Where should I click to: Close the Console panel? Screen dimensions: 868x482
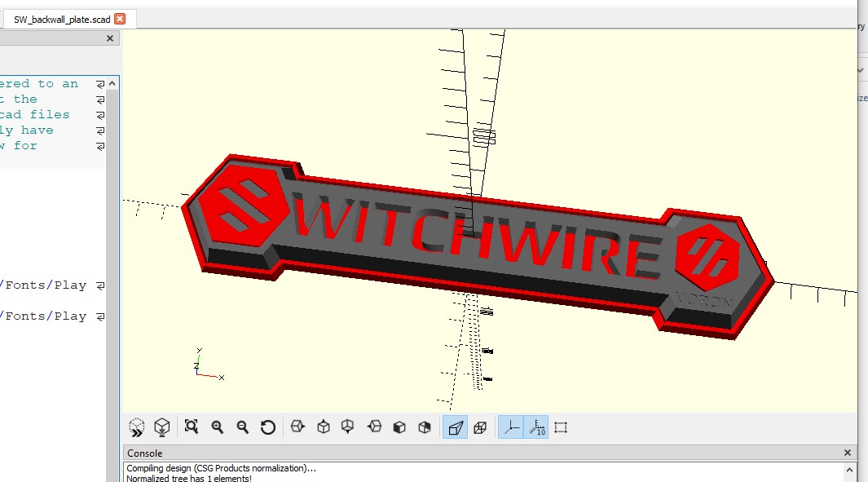pos(848,453)
